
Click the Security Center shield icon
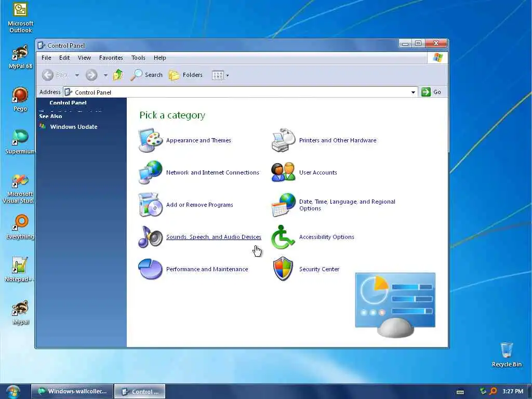(x=283, y=269)
